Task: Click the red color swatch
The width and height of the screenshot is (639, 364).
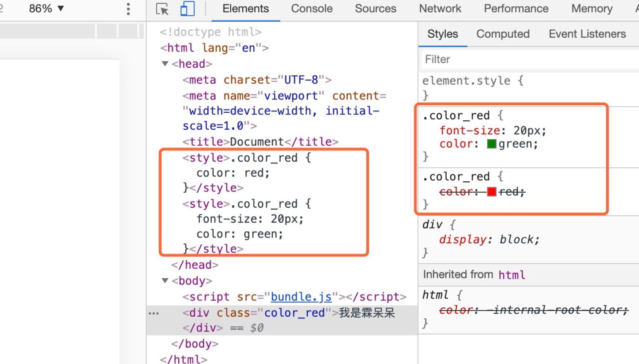Action: (492, 192)
